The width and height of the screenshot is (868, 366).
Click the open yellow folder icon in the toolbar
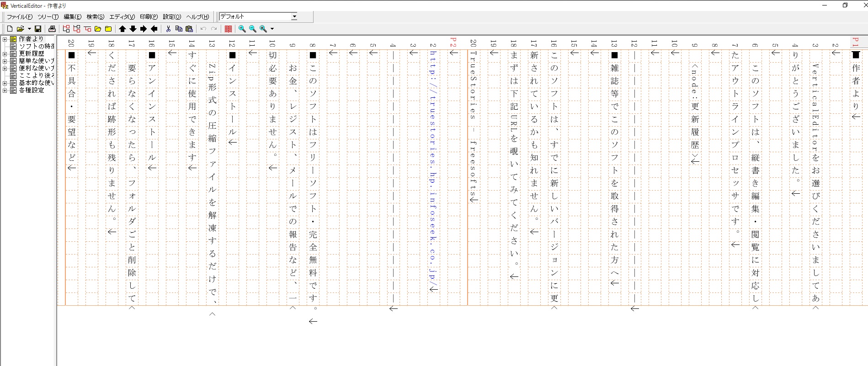click(98, 29)
